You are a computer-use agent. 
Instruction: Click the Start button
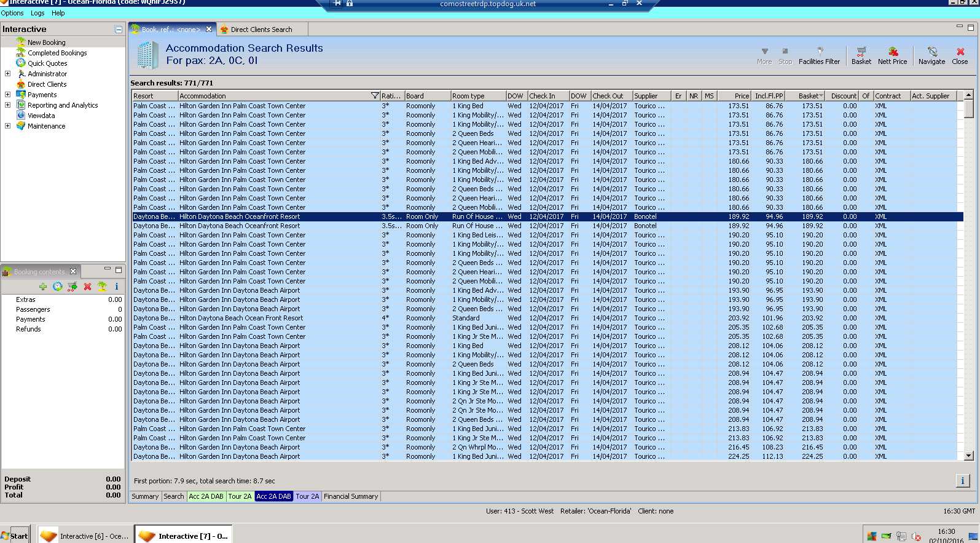(15, 536)
